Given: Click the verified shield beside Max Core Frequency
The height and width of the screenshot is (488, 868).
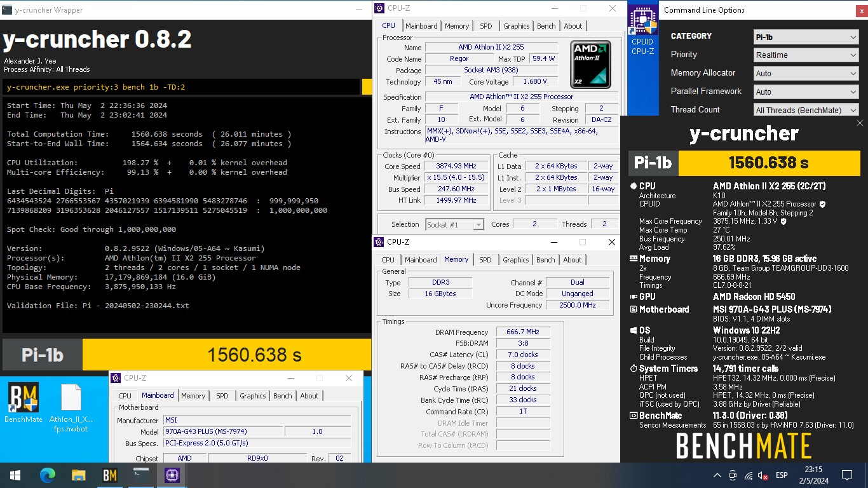Looking at the screenshot, I should [x=783, y=221].
